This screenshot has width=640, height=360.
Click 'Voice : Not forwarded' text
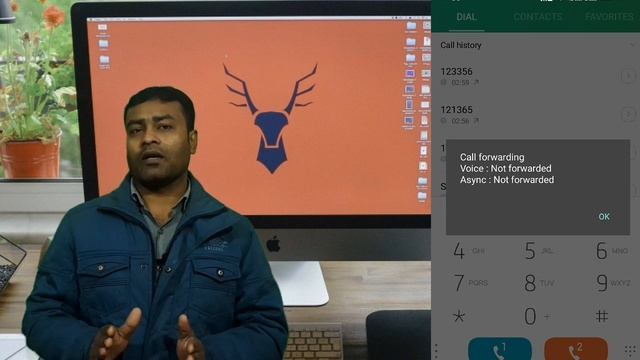[505, 169]
